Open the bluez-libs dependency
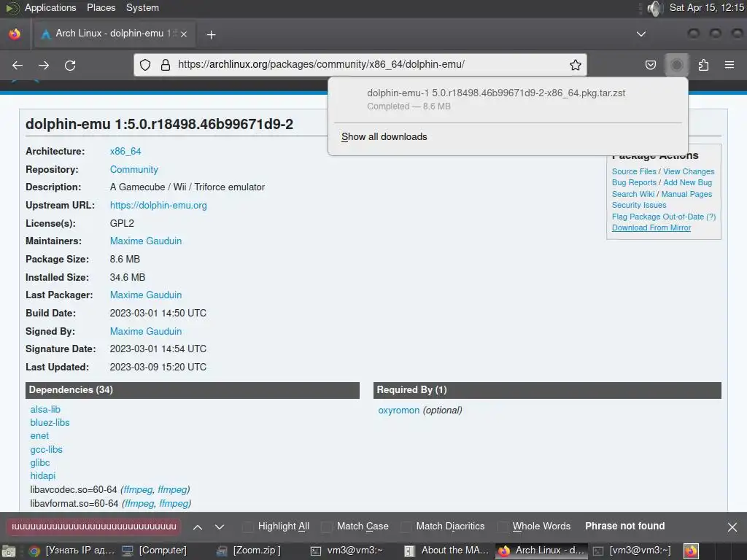This screenshot has width=747, height=560. (x=50, y=422)
